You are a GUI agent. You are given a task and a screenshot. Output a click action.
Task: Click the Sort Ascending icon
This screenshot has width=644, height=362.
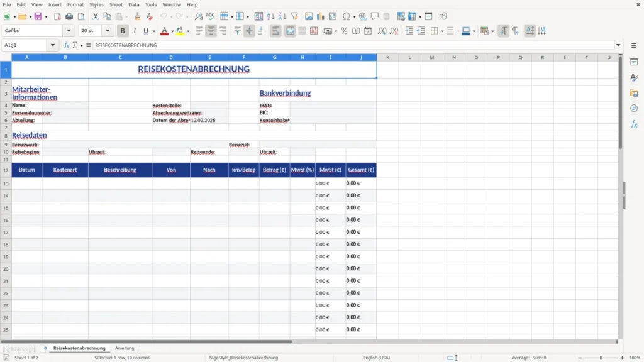tap(270, 16)
